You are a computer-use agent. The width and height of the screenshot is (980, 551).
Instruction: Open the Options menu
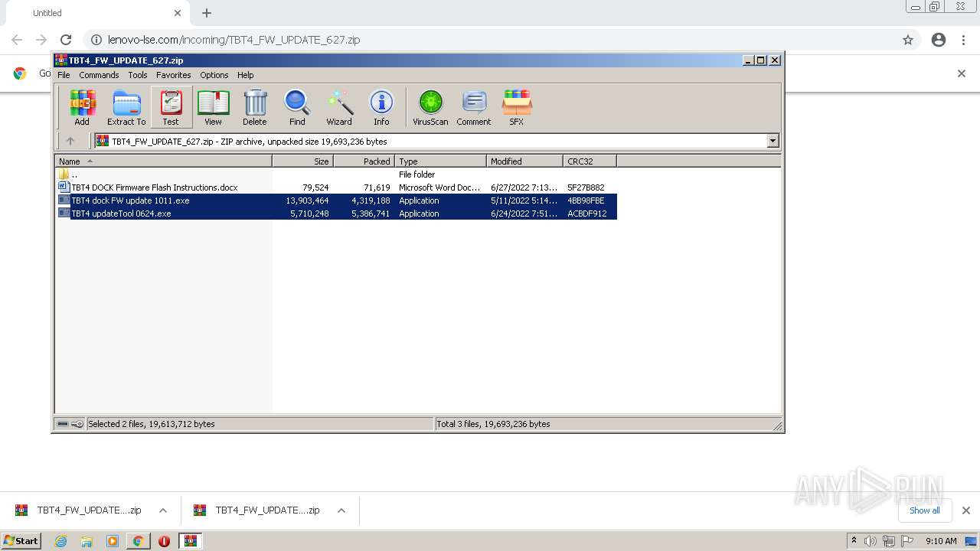click(x=214, y=75)
